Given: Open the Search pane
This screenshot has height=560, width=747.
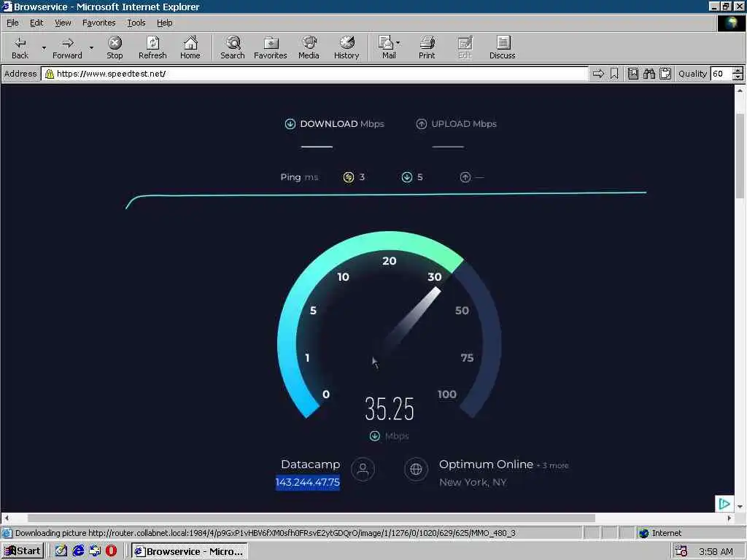Looking at the screenshot, I should click(x=233, y=47).
